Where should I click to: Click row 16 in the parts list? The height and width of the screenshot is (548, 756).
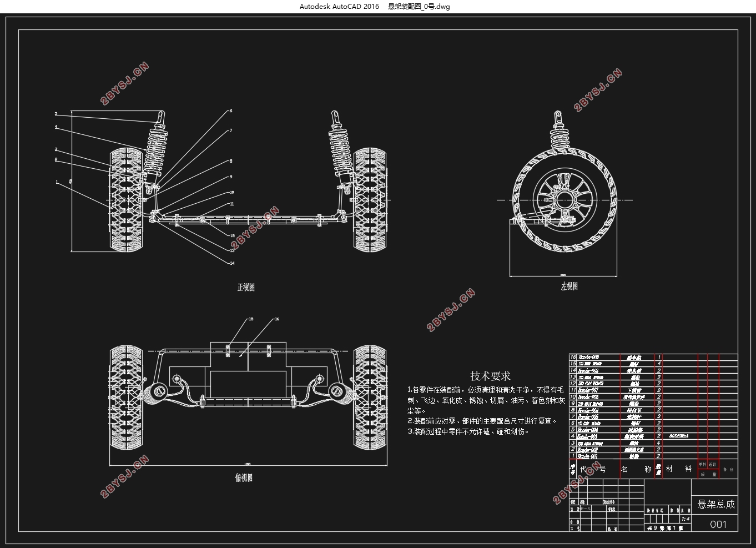[x=653, y=357]
